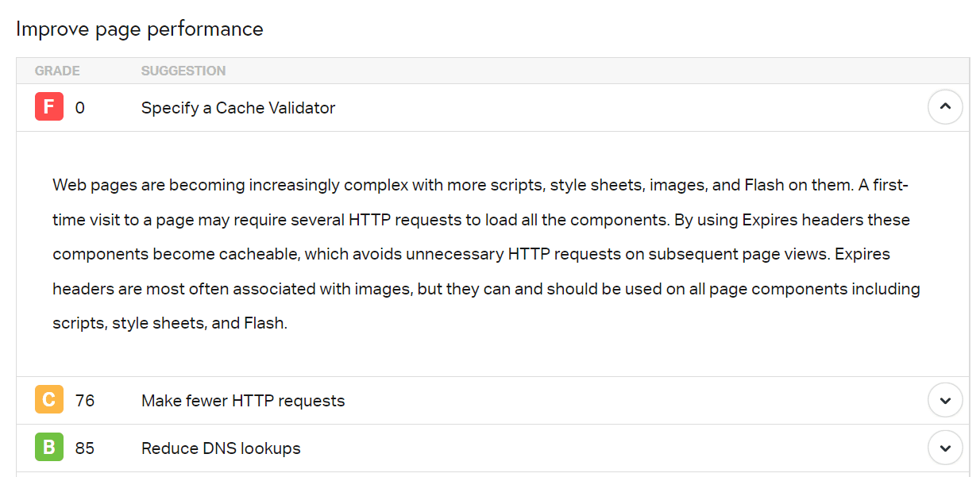Click the SUGGESTION column header
The height and width of the screenshot is (477, 980).
(x=183, y=71)
